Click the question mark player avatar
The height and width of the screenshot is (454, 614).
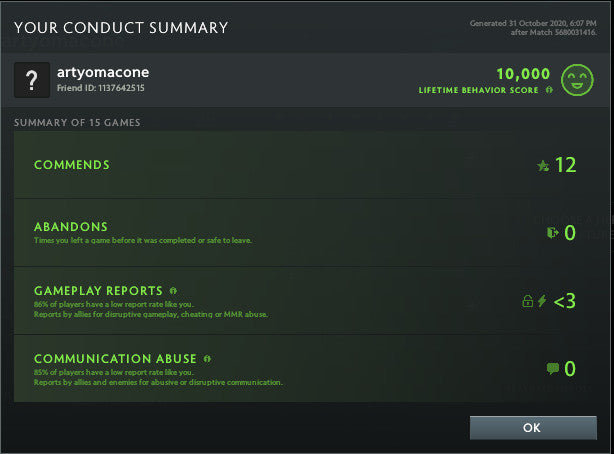pyautogui.click(x=32, y=80)
